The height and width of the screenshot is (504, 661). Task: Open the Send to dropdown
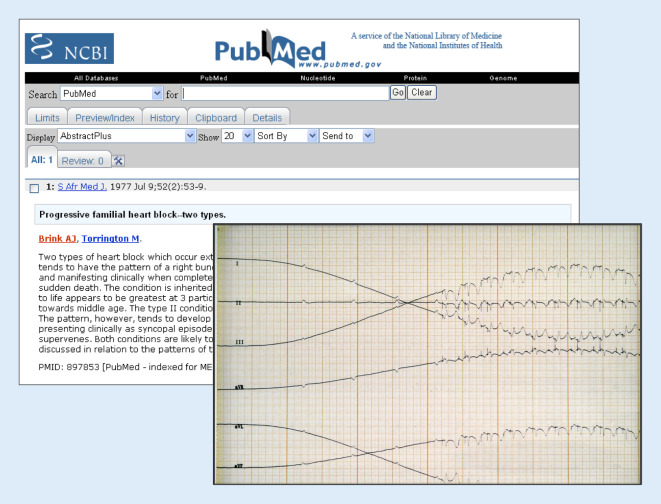coord(347,136)
